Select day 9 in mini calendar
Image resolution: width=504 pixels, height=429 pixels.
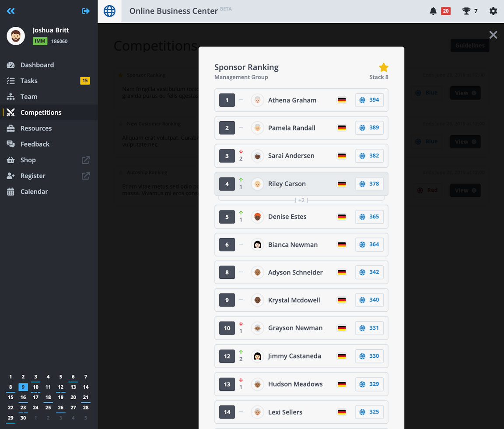pos(23,387)
